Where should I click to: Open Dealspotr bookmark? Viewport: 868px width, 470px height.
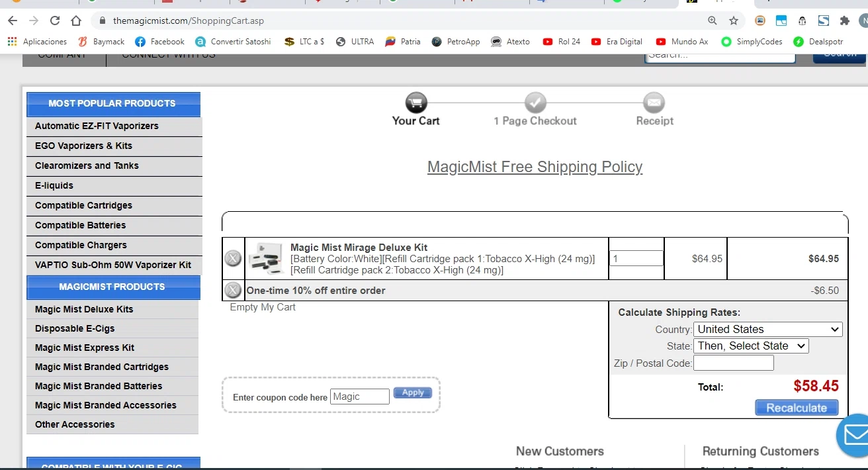click(818, 41)
